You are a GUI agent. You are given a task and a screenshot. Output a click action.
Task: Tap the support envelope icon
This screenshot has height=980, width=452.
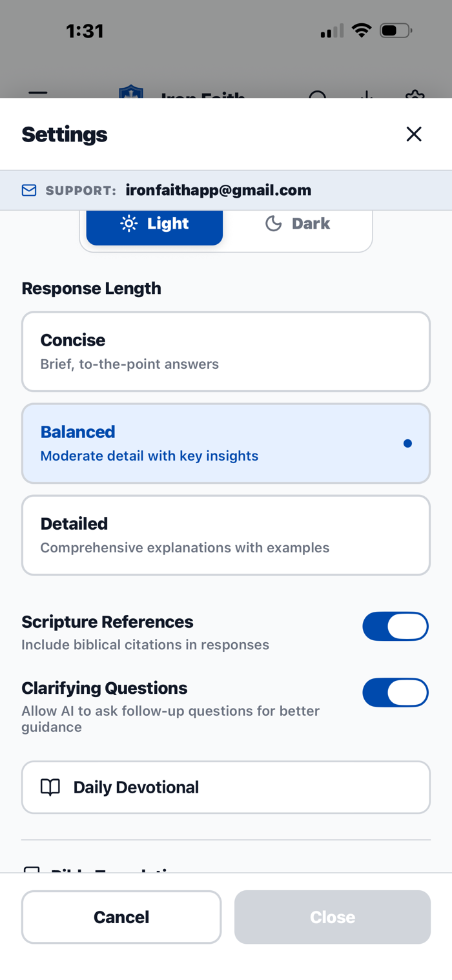29,190
